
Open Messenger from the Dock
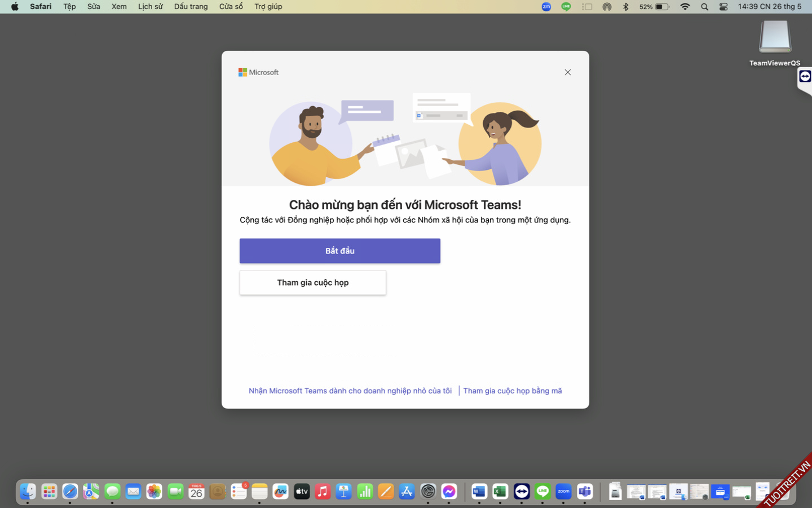[449, 492]
